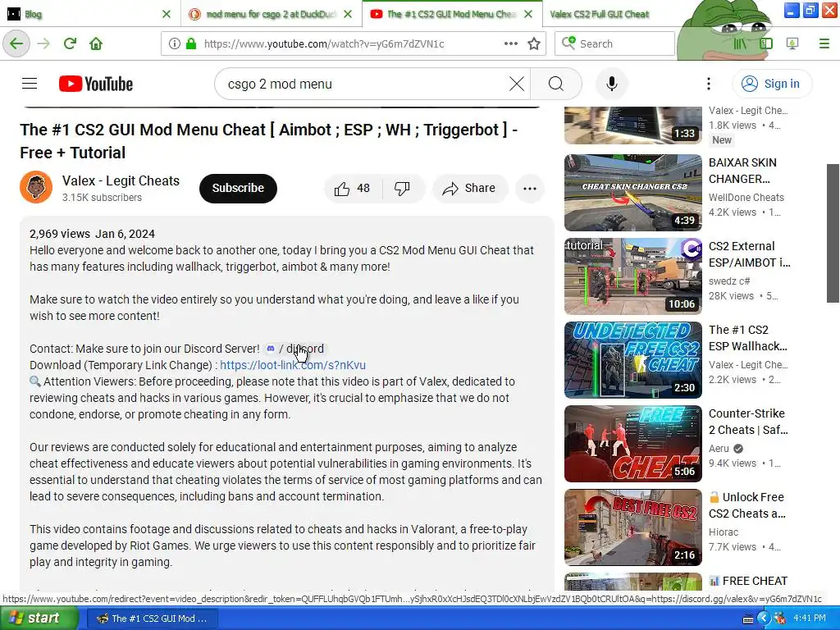This screenshot has height=630, width=840.
Task: Open the browser hamburger application menu
Action: tap(824, 43)
